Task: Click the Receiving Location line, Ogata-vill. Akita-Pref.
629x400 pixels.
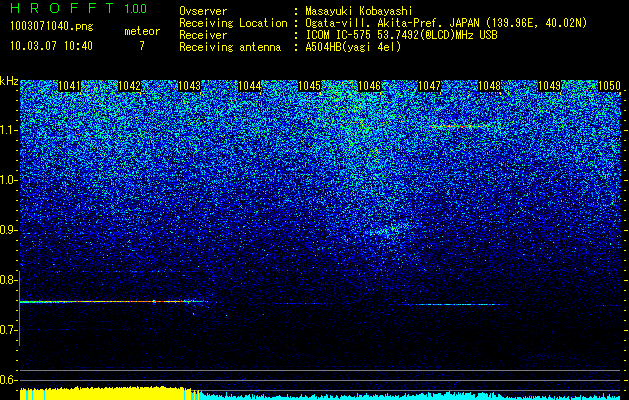Action: tap(446, 23)
